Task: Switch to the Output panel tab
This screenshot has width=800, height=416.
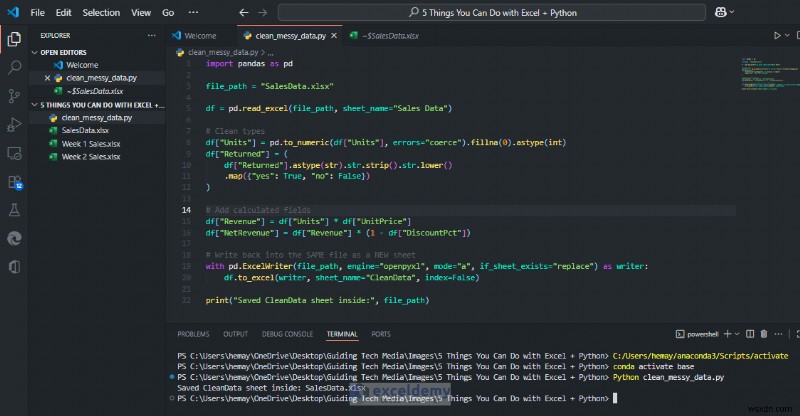Action: coord(235,334)
